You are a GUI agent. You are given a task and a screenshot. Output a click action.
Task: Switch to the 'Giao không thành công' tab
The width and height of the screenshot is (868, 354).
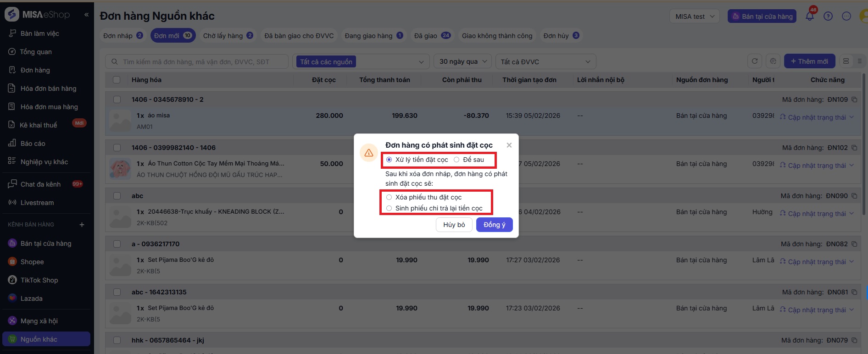(497, 35)
